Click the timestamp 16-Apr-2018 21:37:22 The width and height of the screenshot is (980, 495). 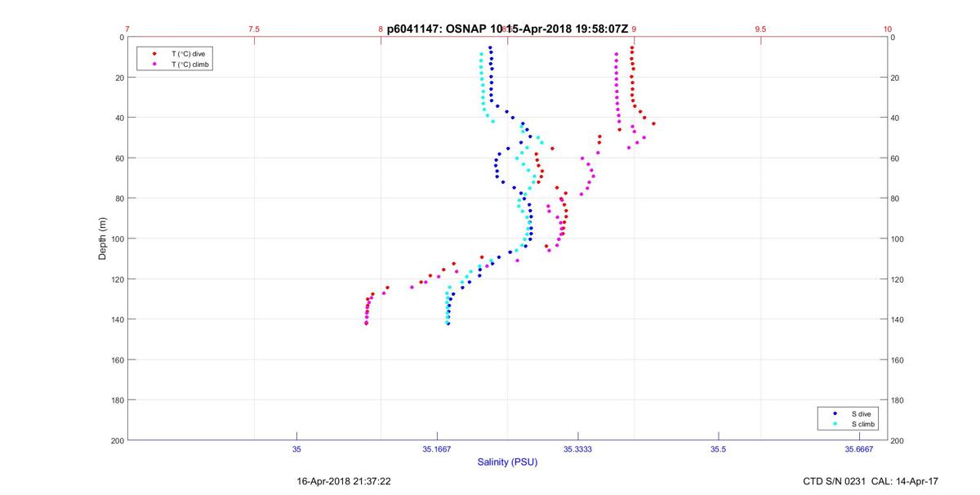[343, 482]
